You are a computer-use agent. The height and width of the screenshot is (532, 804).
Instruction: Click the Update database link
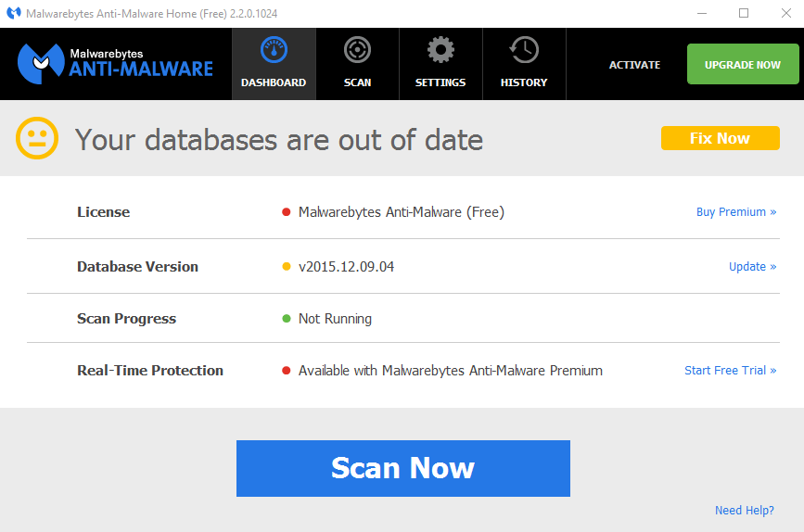pyautogui.click(x=753, y=267)
